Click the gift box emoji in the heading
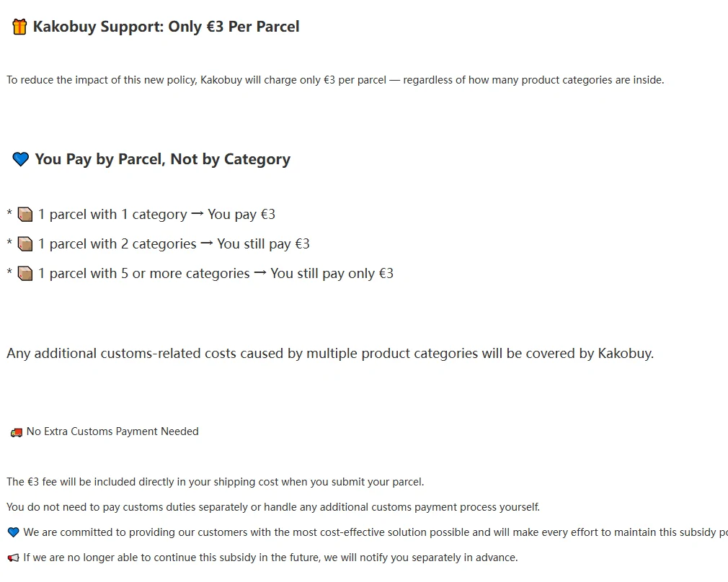Viewport: 728px width, 582px height. 19,27
